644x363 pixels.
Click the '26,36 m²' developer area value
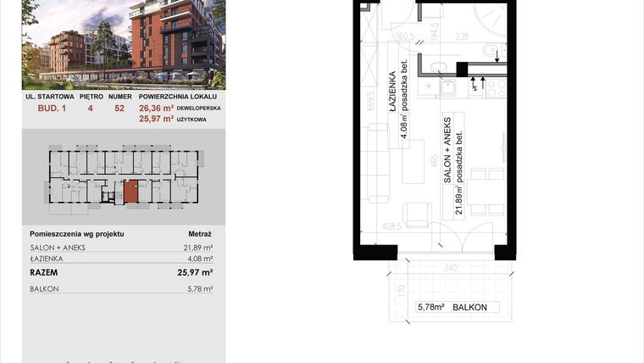(157, 108)
